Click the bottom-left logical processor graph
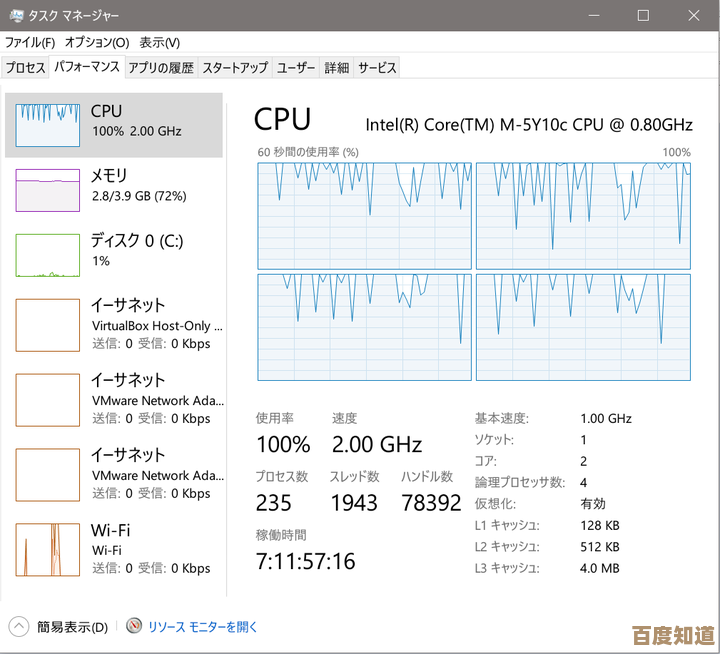 click(x=365, y=327)
